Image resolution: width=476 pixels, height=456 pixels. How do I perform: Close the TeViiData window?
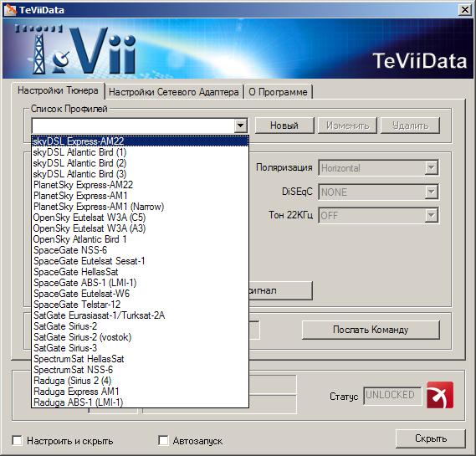465,10
